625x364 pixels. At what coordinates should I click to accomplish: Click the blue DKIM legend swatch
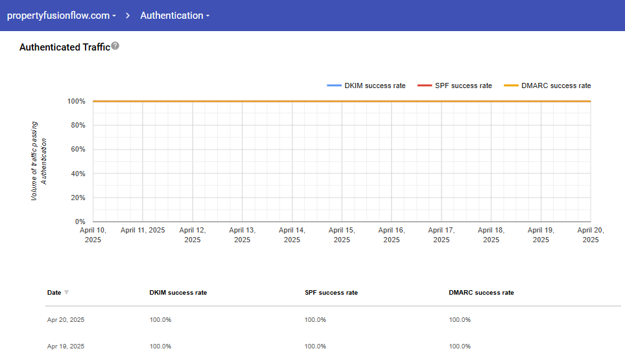[334, 85]
